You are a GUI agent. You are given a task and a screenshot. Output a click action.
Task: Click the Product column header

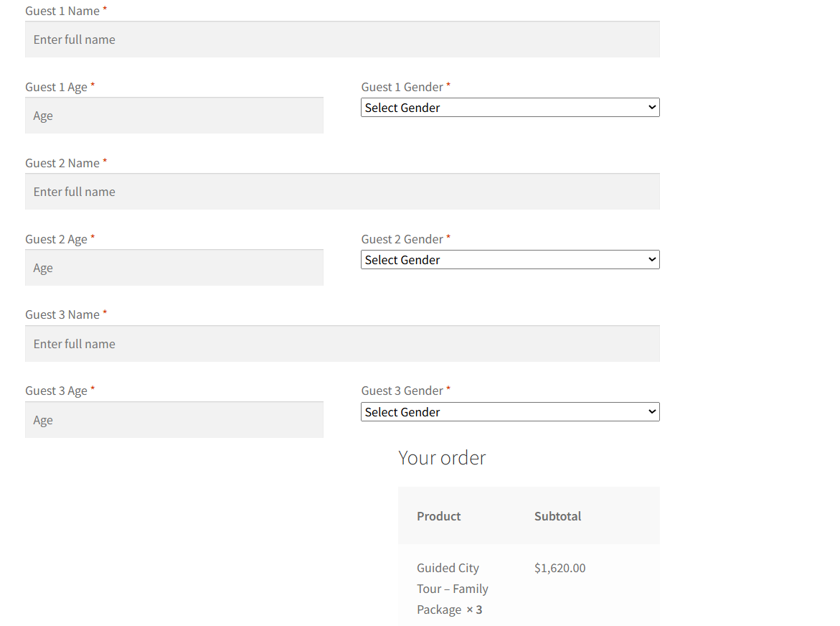438,516
